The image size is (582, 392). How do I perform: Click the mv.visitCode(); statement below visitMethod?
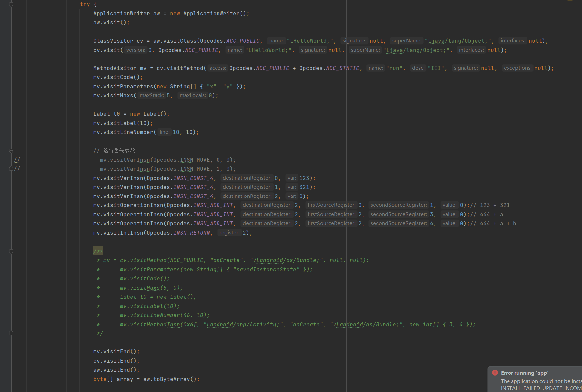coord(118,77)
